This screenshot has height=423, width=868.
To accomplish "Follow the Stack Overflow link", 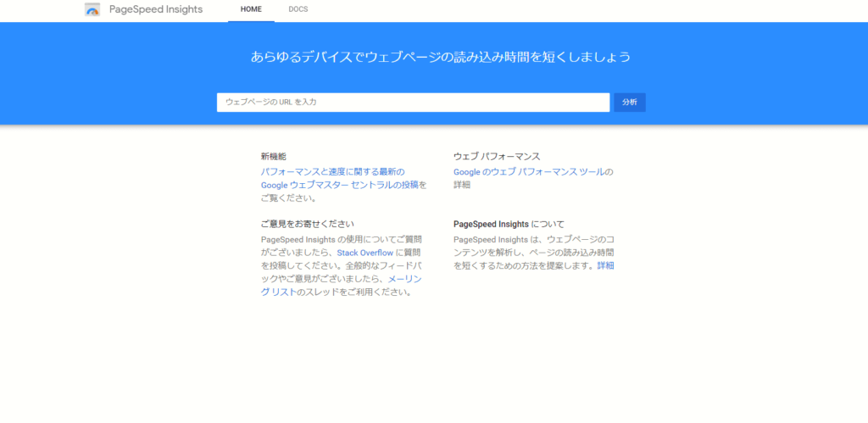I will 364,253.
